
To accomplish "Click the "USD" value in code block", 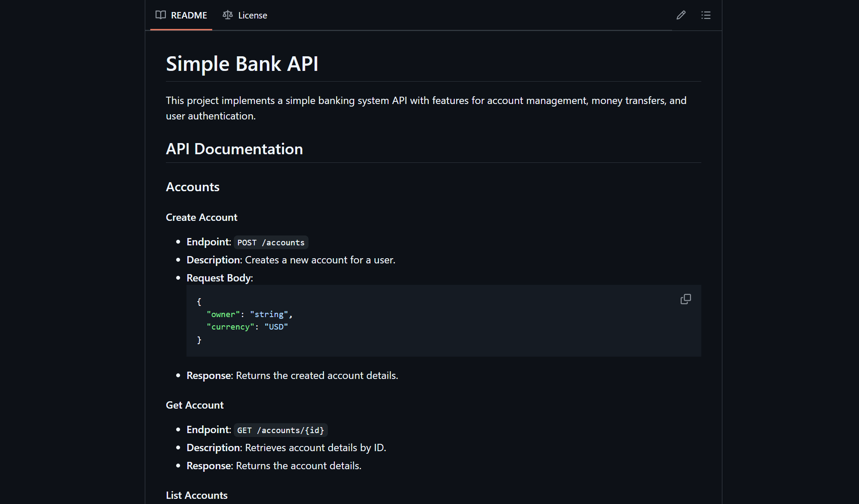I will tap(276, 327).
